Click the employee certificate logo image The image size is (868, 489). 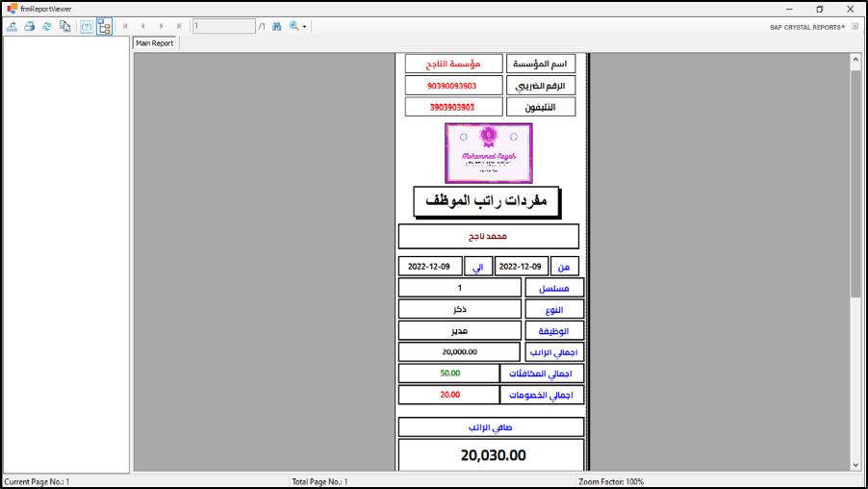[x=488, y=152]
